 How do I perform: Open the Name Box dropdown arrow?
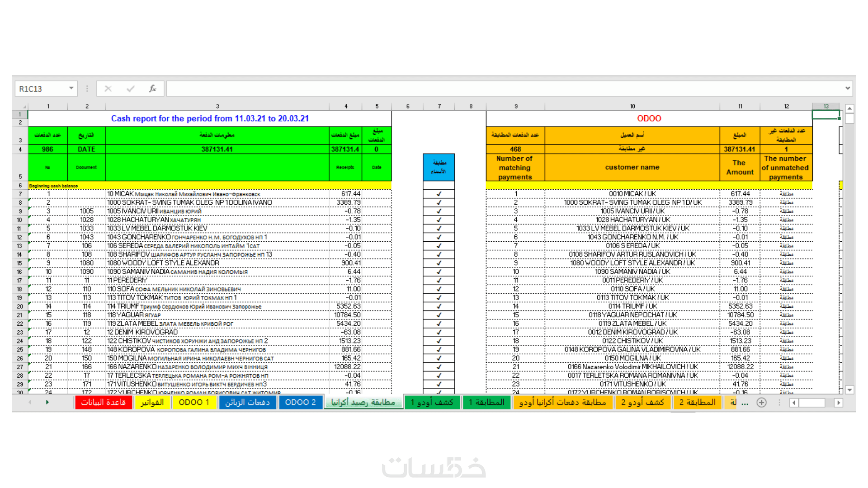tap(71, 88)
